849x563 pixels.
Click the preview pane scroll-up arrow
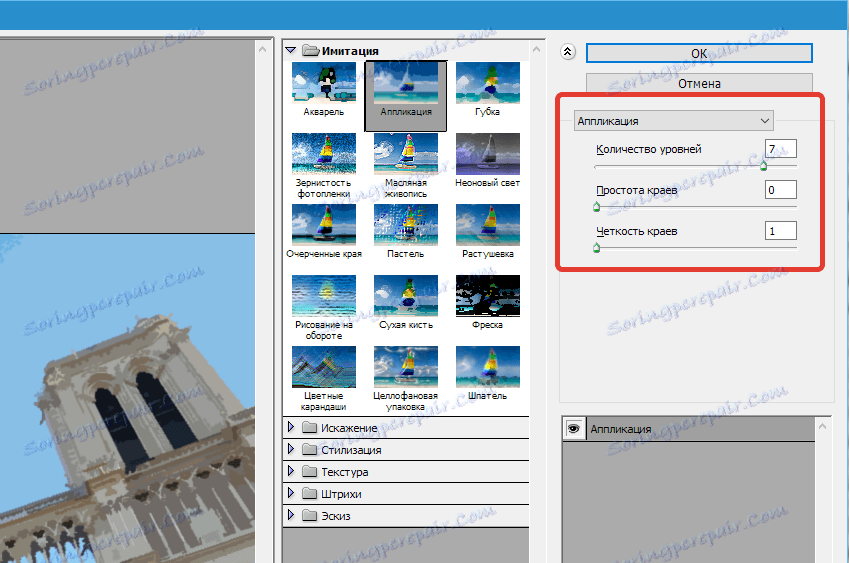coord(263,49)
